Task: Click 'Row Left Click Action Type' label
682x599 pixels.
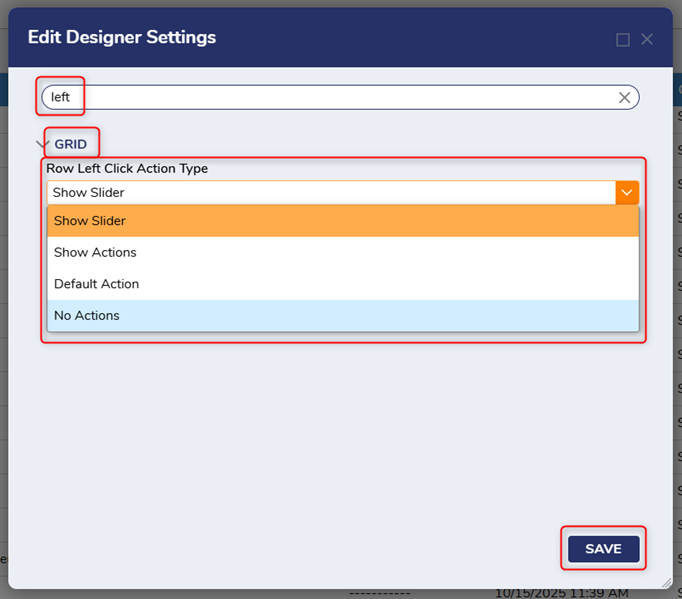Action: pos(127,168)
